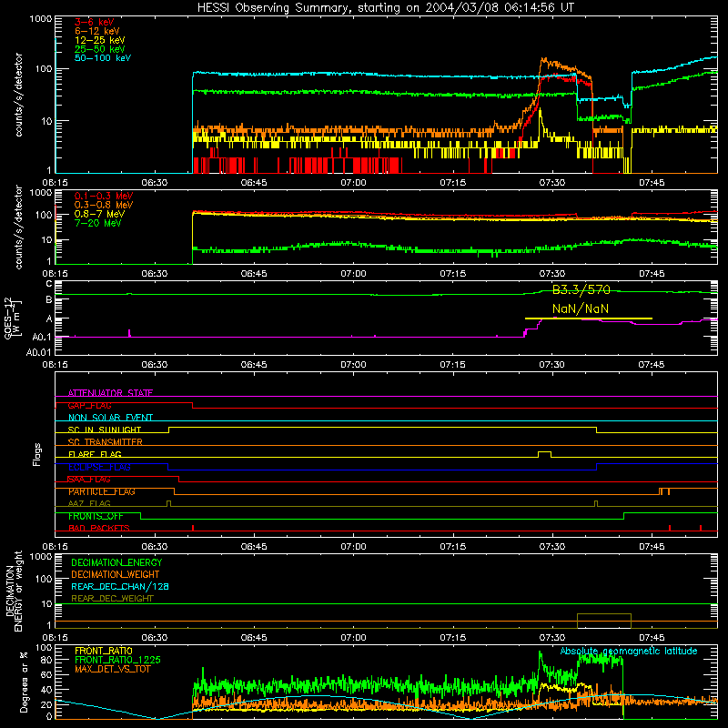
Task: Select the NON_SOLAR_EVENT label
Action: coord(110,418)
